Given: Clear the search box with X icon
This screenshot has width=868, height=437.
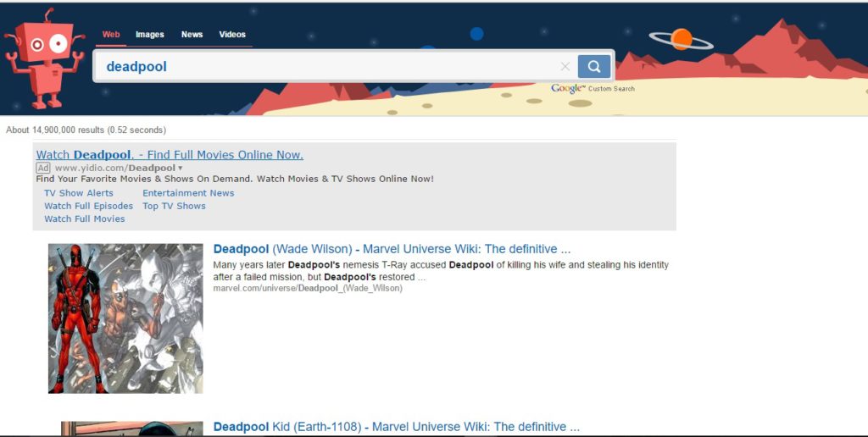Looking at the screenshot, I should [565, 67].
